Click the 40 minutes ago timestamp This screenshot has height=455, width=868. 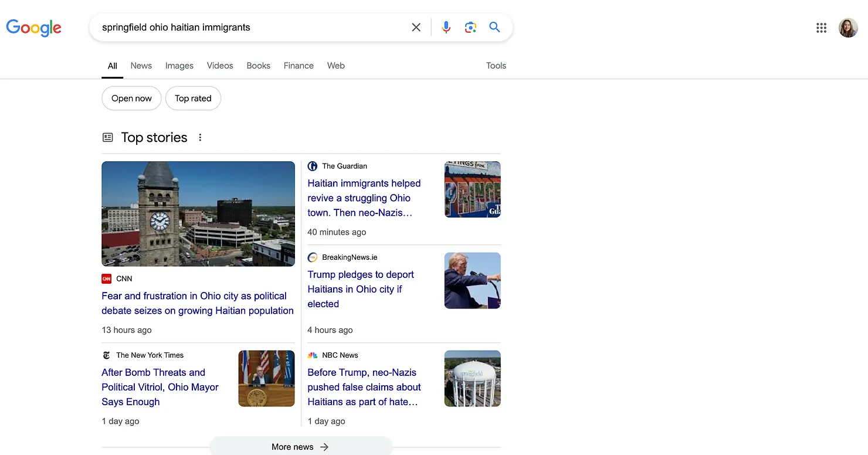pyautogui.click(x=337, y=232)
